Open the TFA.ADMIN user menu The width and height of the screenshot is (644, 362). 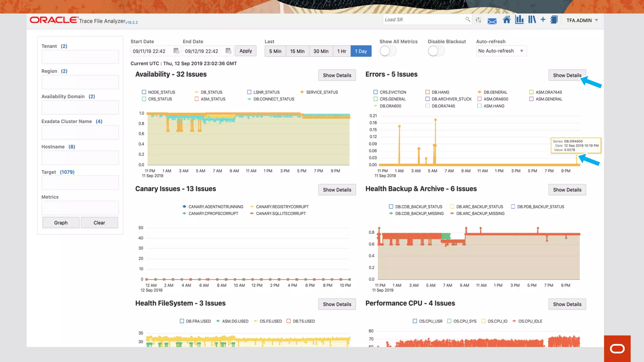pyautogui.click(x=582, y=20)
